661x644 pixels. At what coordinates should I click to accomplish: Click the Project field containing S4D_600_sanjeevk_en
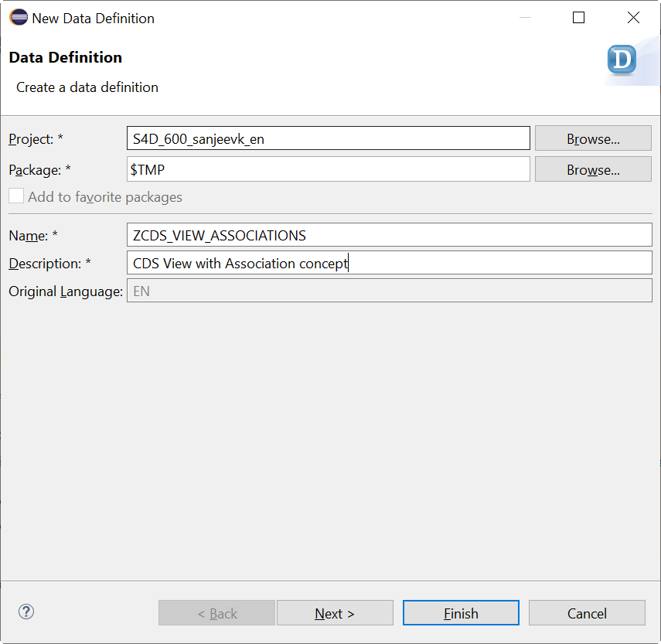point(328,139)
